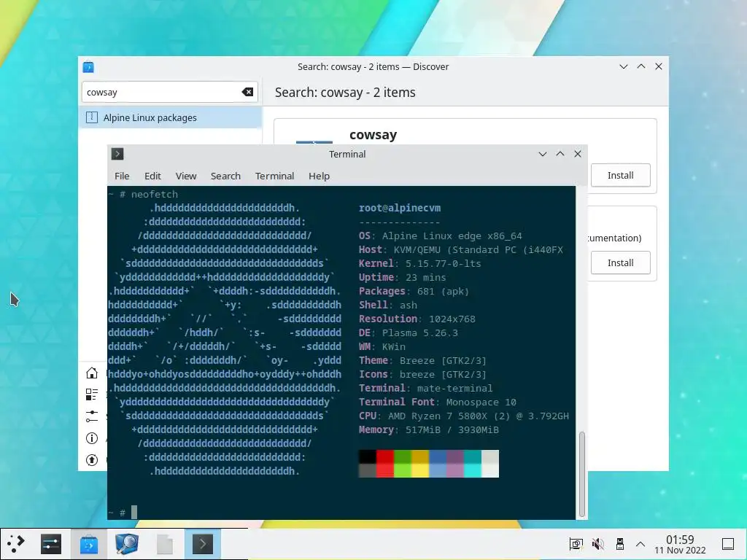This screenshot has height=560, width=747.
Task: Click the 'Search: cowsay - 2 items' heading
Action: [345, 93]
